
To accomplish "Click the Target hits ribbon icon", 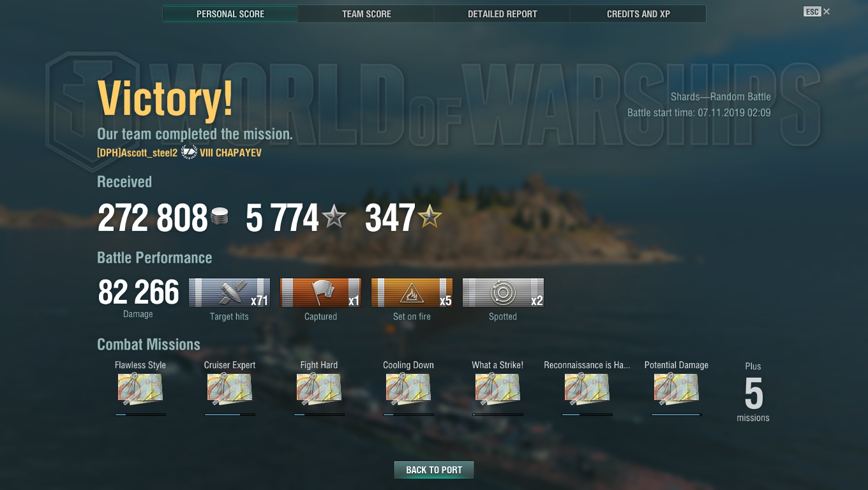I will pyautogui.click(x=229, y=292).
